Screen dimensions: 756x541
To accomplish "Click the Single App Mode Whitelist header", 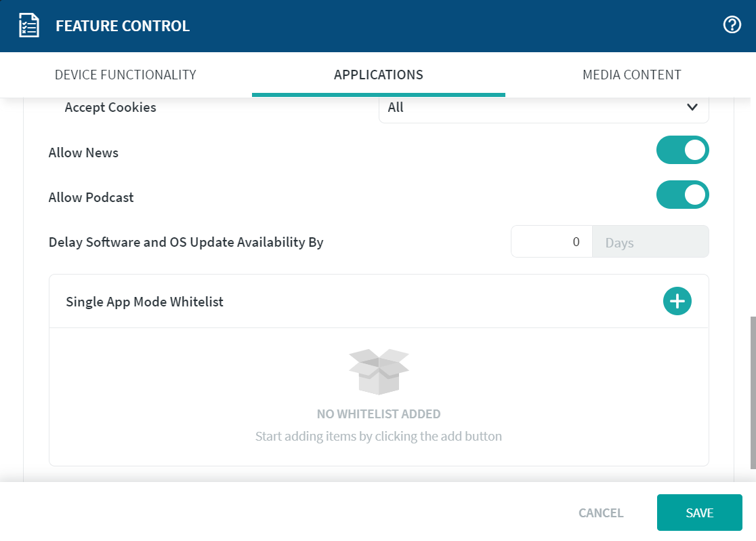I will (x=145, y=302).
